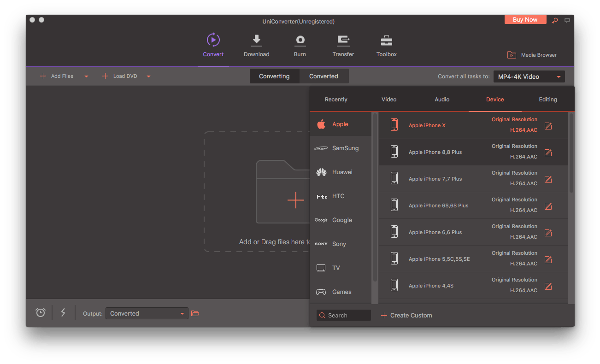Select the HTC device brand
This screenshot has height=364, width=600.
[x=341, y=196]
